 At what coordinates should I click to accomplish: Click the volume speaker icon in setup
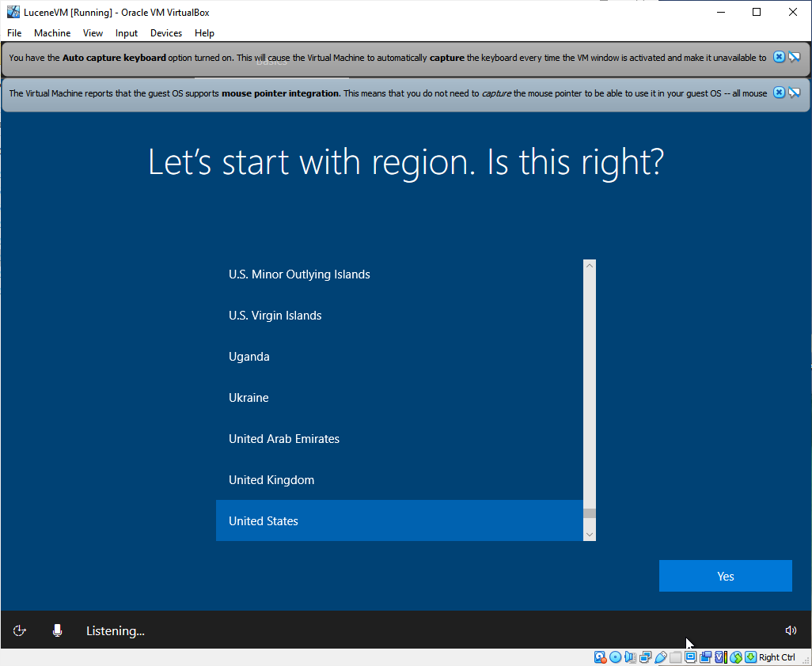[791, 630]
